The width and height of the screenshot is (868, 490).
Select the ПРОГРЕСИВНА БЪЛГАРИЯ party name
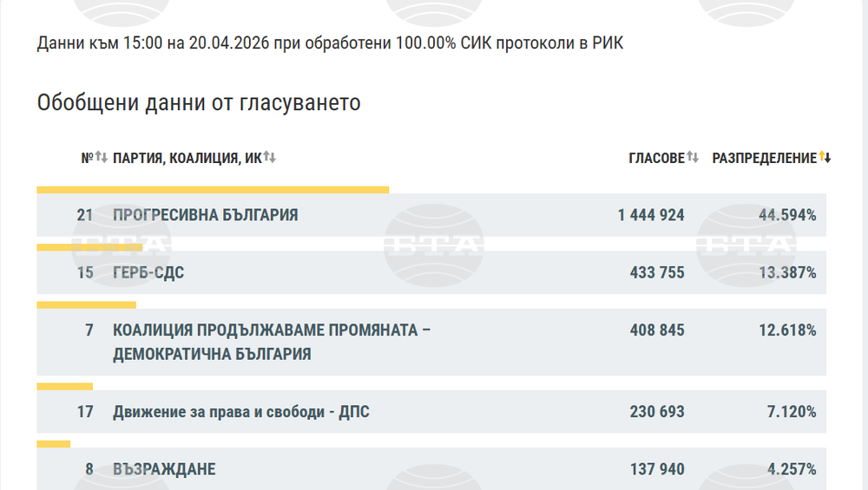point(205,215)
